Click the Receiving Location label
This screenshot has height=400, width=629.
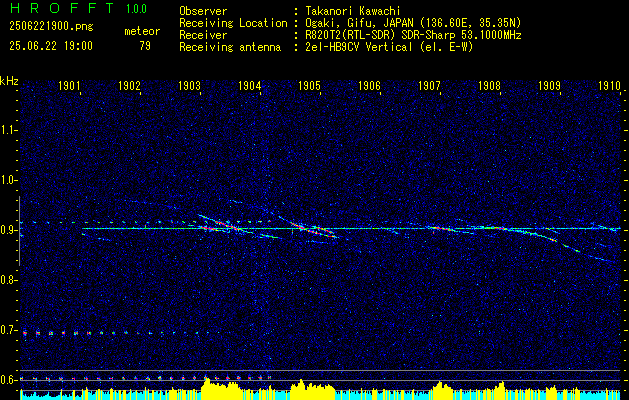point(233,23)
